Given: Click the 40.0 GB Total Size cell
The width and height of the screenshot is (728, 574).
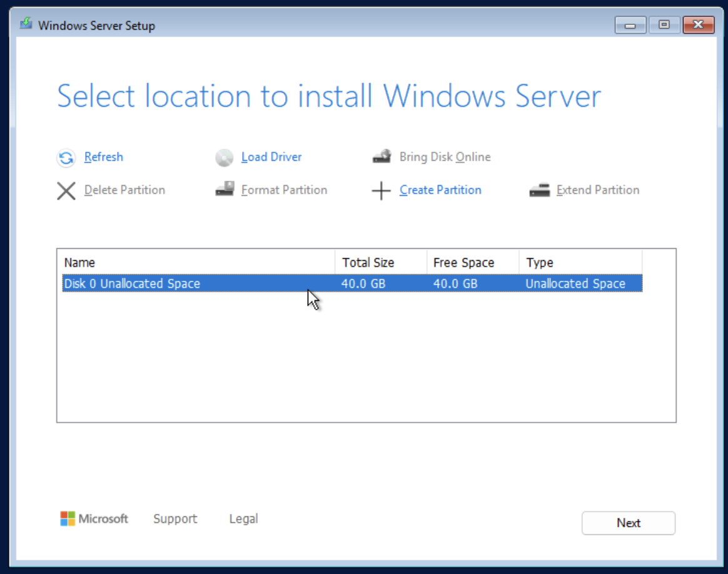Looking at the screenshot, I should [363, 283].
